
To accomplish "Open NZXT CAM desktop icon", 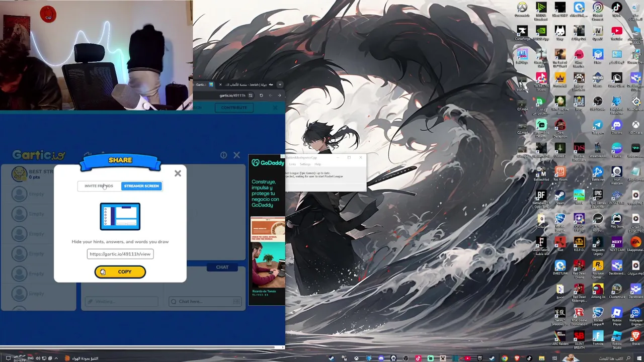I will [x=617, y=244].
